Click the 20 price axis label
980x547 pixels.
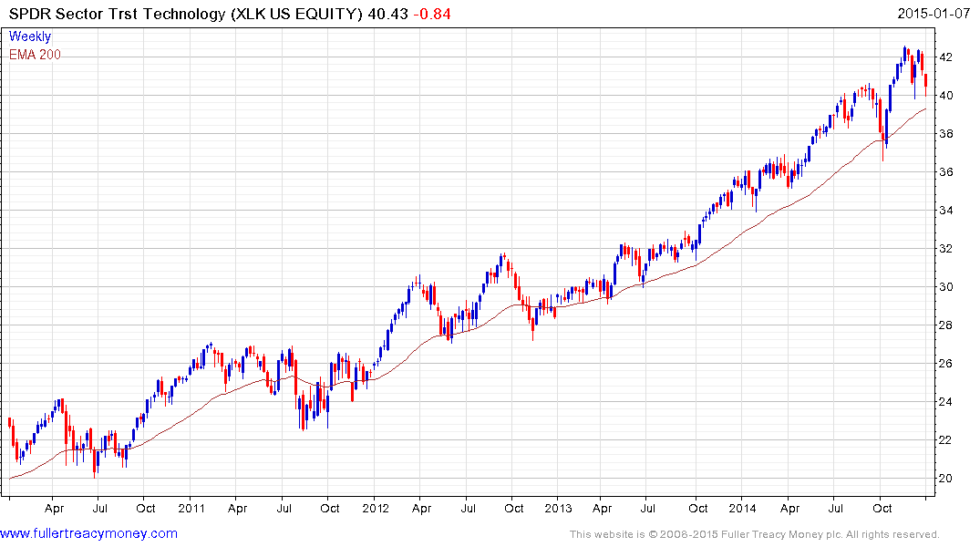tap(945, 479)
